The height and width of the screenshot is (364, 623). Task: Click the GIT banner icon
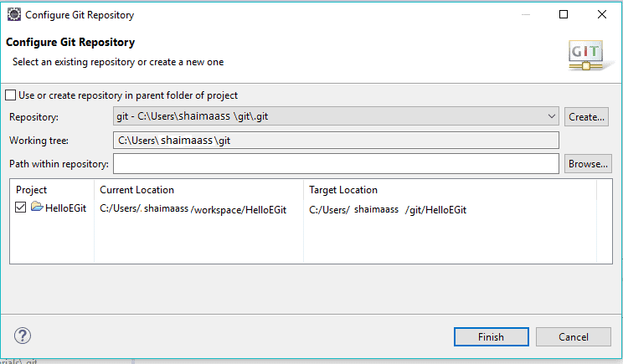[x=586, y=54]
